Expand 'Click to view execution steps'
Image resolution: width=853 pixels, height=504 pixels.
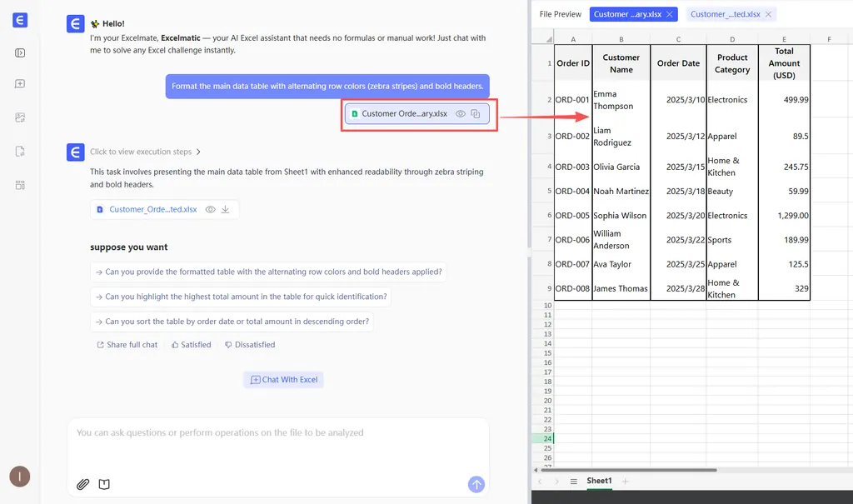145,152
